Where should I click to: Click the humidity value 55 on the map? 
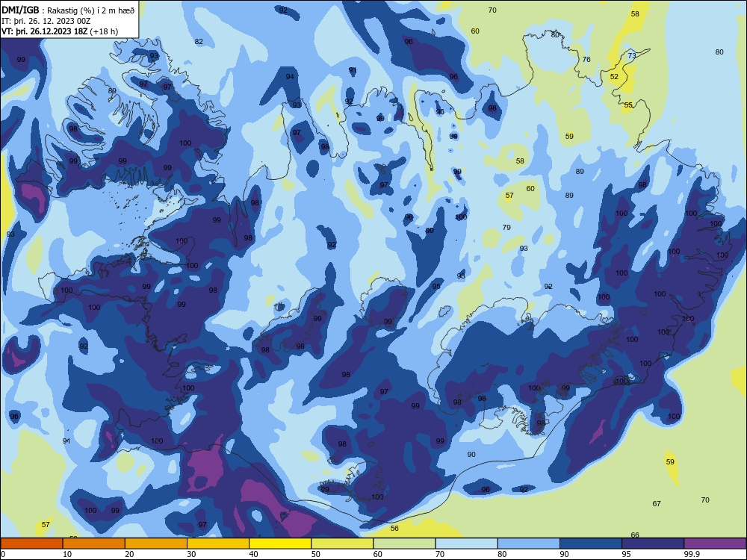pos(628,105)
